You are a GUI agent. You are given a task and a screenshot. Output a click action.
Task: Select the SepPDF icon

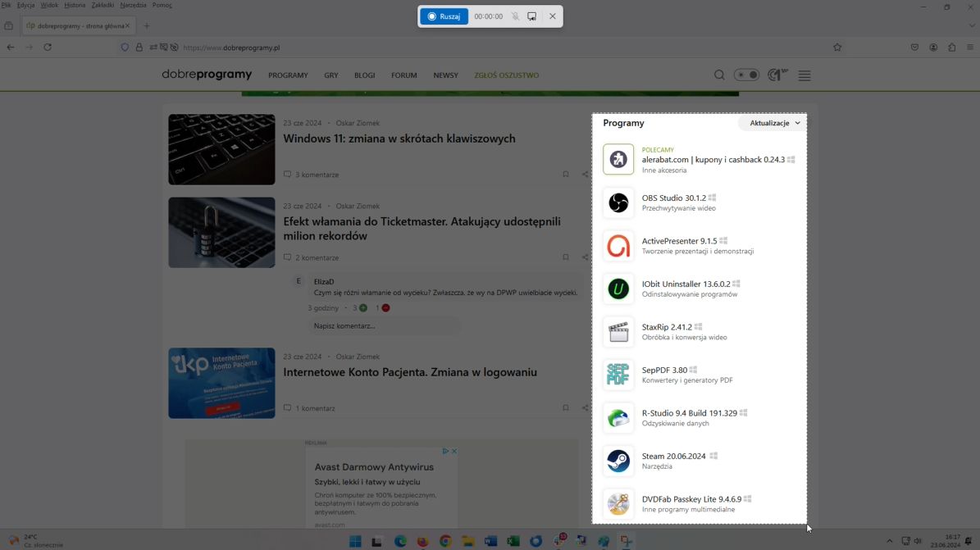click(618, 375)
